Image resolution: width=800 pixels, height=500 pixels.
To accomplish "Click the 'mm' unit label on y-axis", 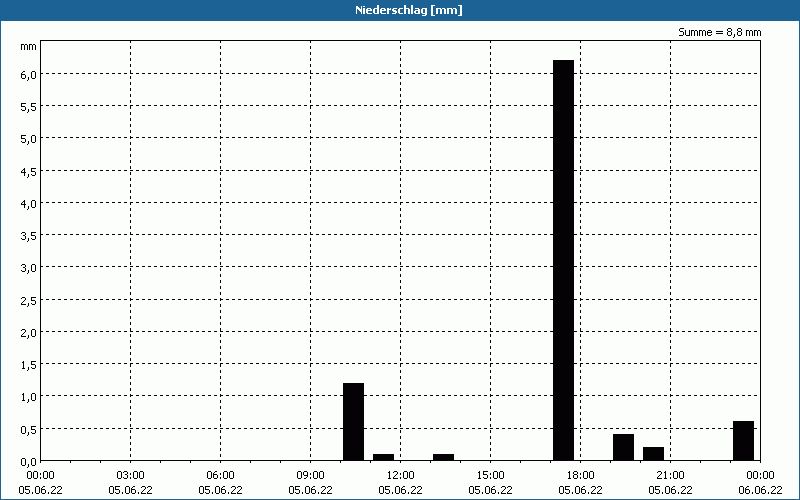I will click(x=28, y=46).
